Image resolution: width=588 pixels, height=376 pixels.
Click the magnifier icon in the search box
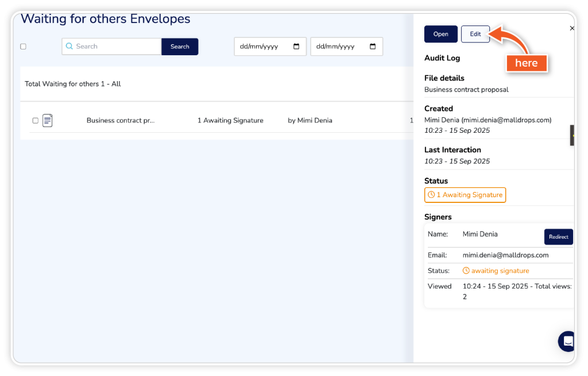(x=69, y=47)
